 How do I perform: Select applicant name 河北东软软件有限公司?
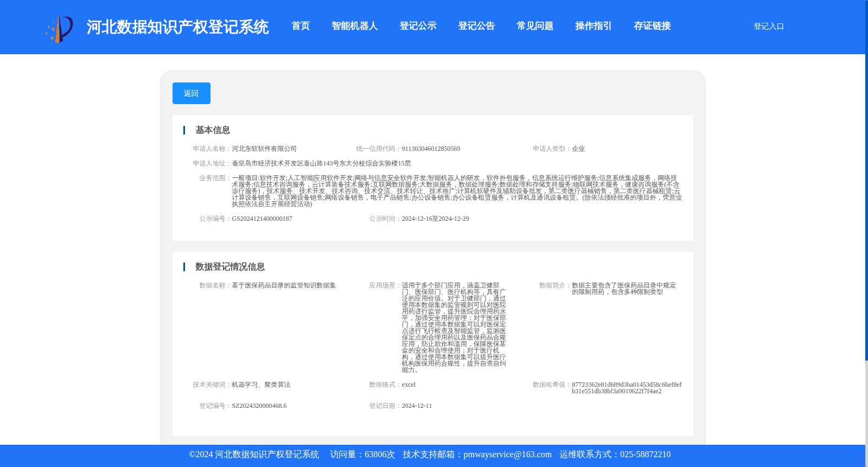click(x=264, y=149)
